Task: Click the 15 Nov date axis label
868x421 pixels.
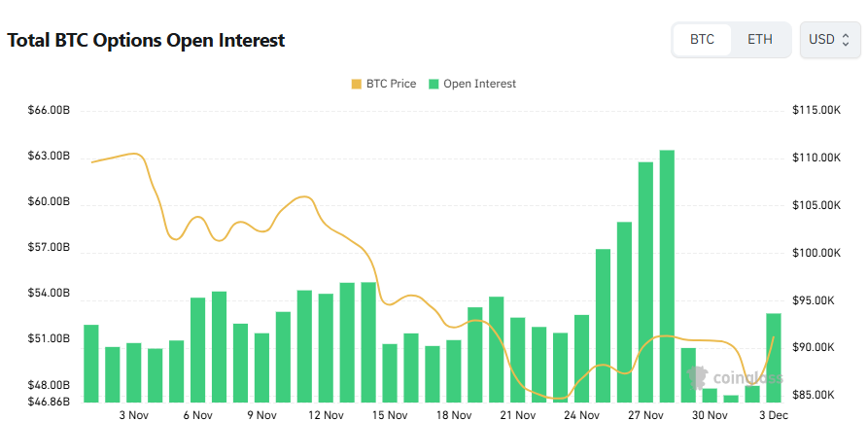Action: (x=390, y=415)
